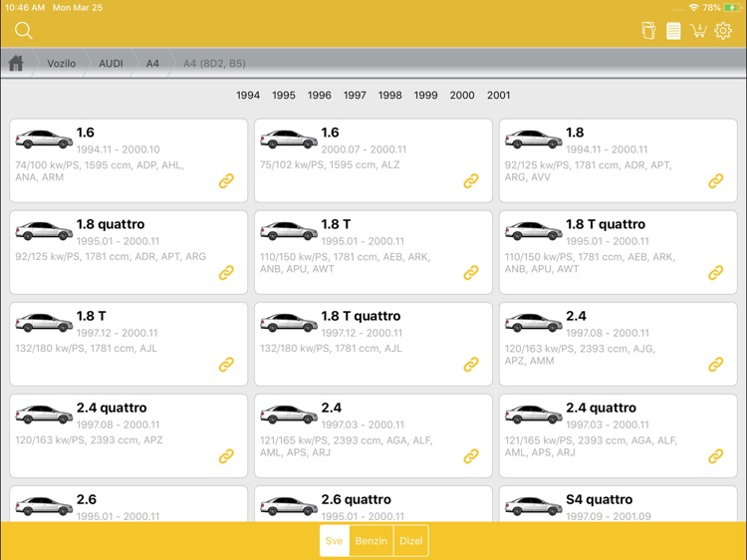Tap '92/125 kw/PS, 1781 ccm, ADR, APT, ARG' text
This screenshot has width=747, height=560.
[111, 256]
